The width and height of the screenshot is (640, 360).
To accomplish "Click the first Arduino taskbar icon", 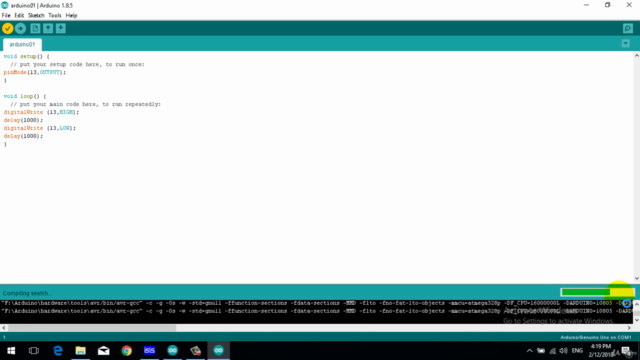I will pos(173,351).
